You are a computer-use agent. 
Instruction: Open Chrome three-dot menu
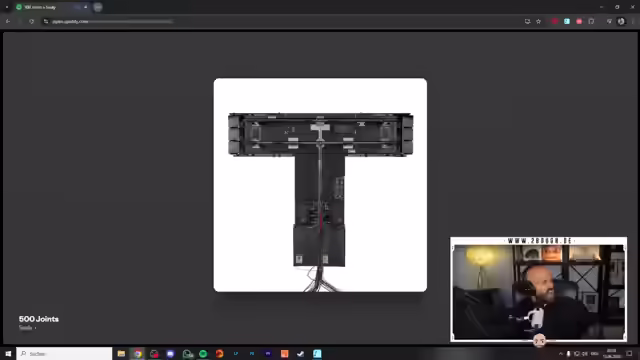click(x=633, y=21)
